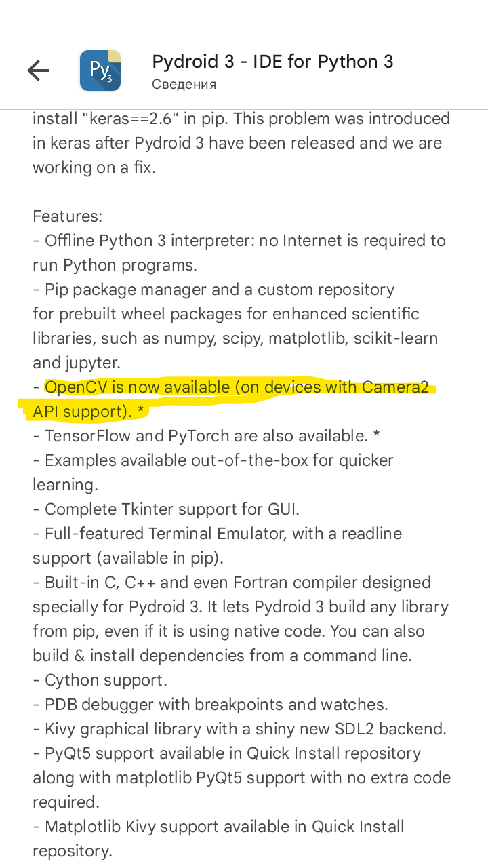Image resolution: width=488 pixels, height=868 pixels.
Task: Tap the Kivy graphical library line
Action: (x=240, y=729)
